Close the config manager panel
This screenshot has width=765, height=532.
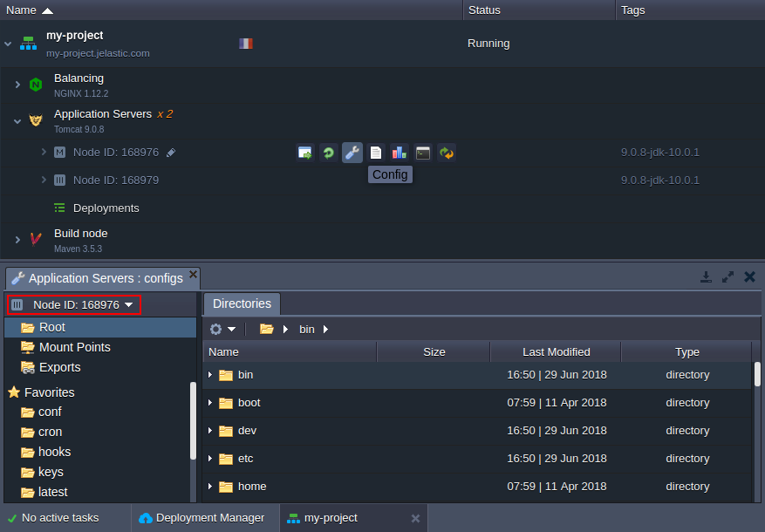point(750,277)
